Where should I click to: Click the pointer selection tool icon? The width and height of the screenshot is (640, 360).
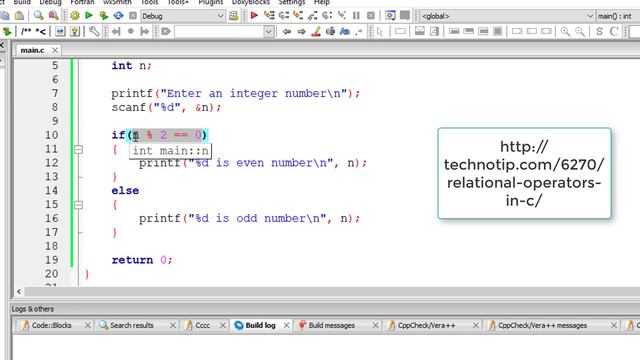(x=380, y=31)
